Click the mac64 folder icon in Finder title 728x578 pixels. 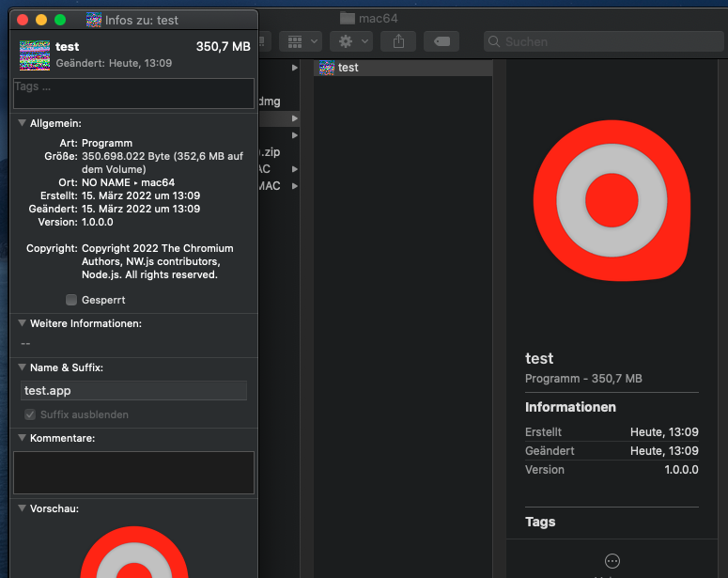348,19
